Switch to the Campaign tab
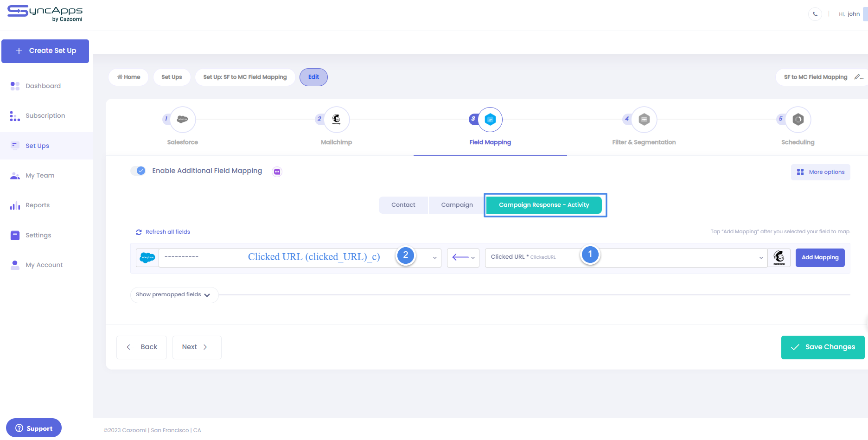Viewport: 868px width, 440px height. coord(457,205)
